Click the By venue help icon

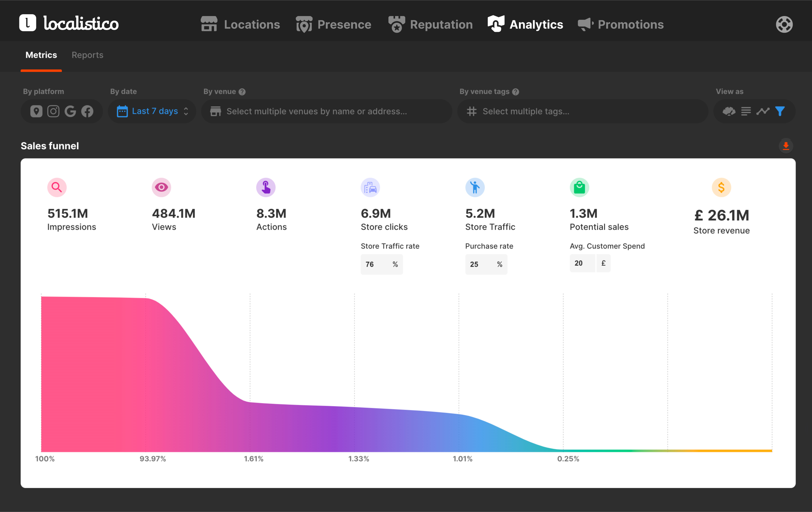click(x=242, y=92)
